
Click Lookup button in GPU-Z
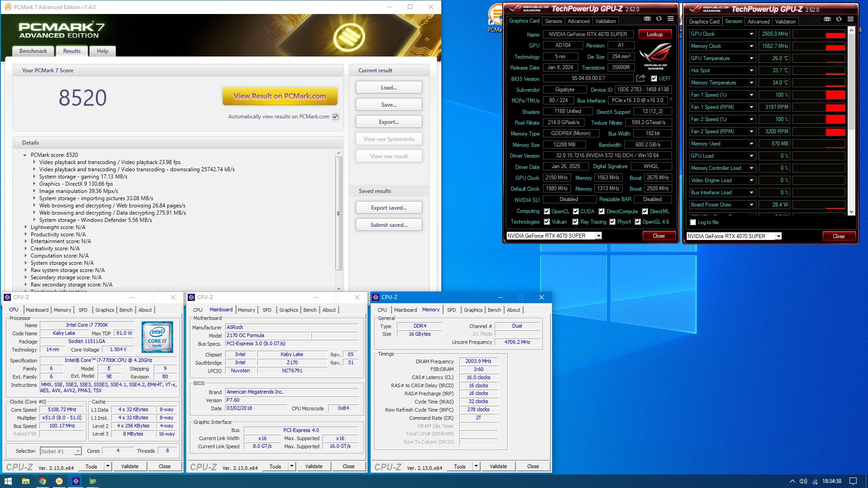(x=655, y=34)
